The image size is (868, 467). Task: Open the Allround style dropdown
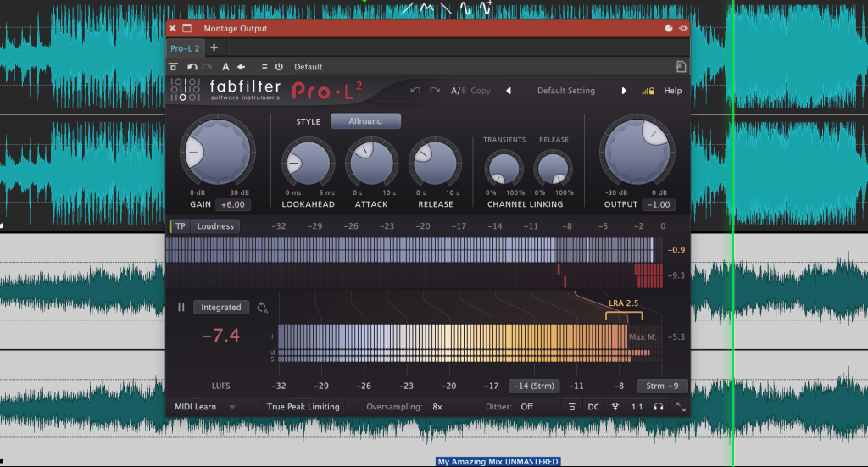(365, 121)
